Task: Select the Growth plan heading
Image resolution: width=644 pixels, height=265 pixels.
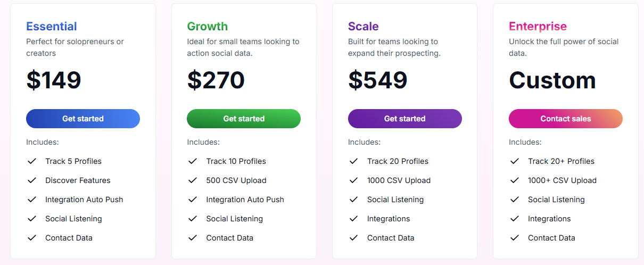Action: click(207, 26)
